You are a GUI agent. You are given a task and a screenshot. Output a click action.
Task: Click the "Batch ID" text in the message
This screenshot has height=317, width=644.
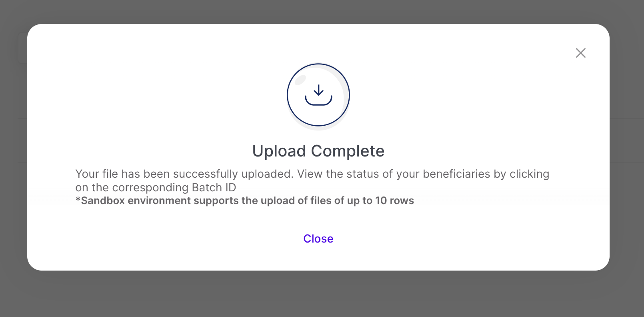214,188
